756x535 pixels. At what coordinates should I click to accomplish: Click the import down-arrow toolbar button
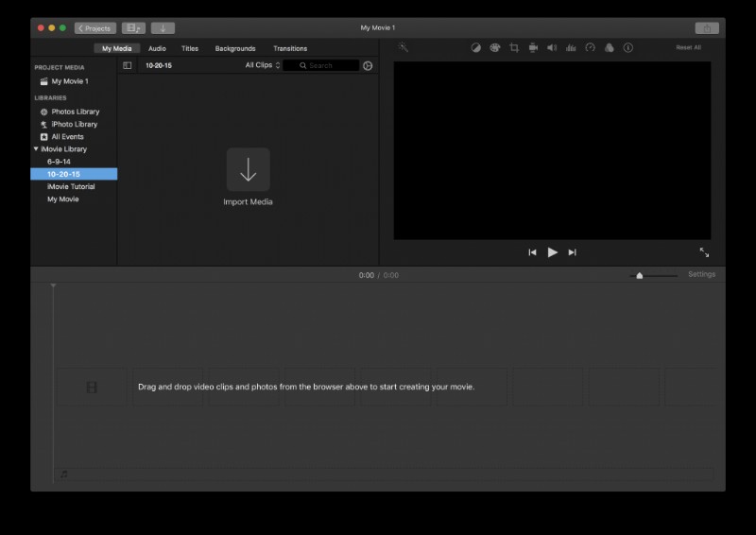point(163,28)
